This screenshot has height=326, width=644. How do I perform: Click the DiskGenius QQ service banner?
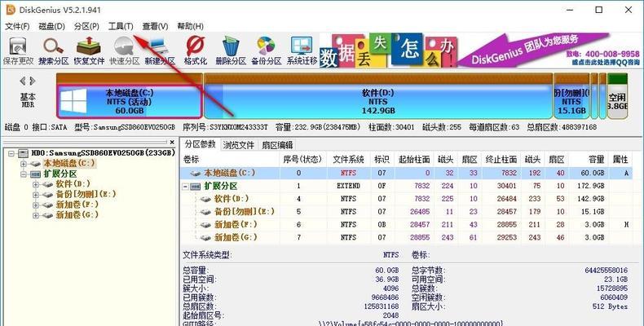(549, 50)
